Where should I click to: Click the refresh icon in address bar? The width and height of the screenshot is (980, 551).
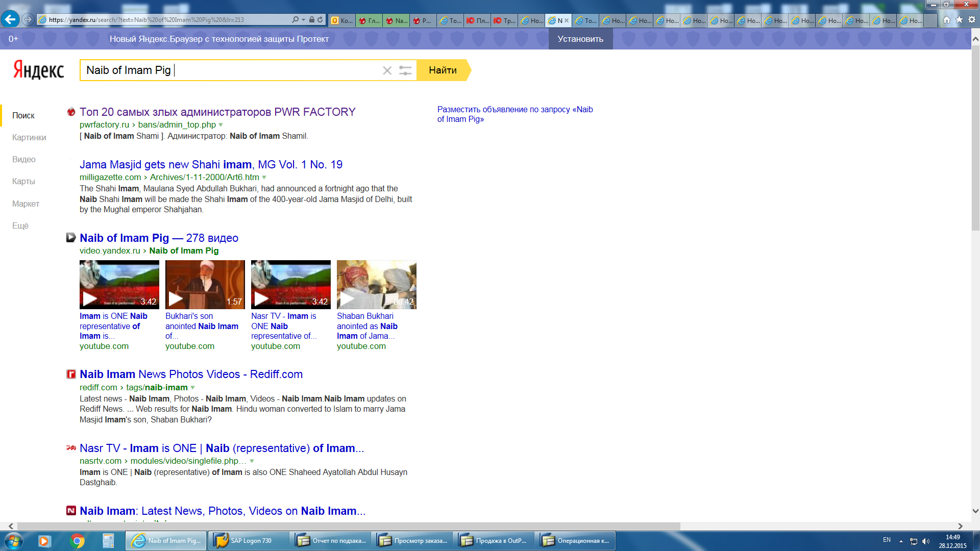click(320, 19)
